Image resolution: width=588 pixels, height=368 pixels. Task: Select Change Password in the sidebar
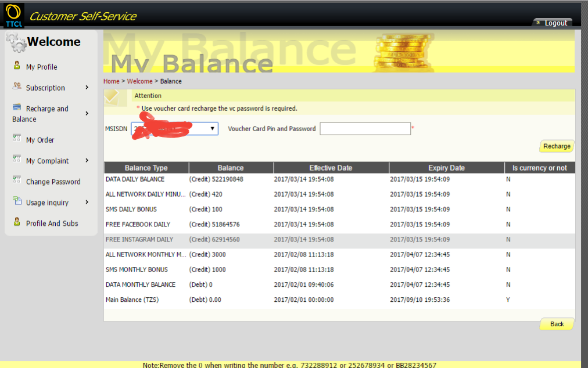[53, 182]
